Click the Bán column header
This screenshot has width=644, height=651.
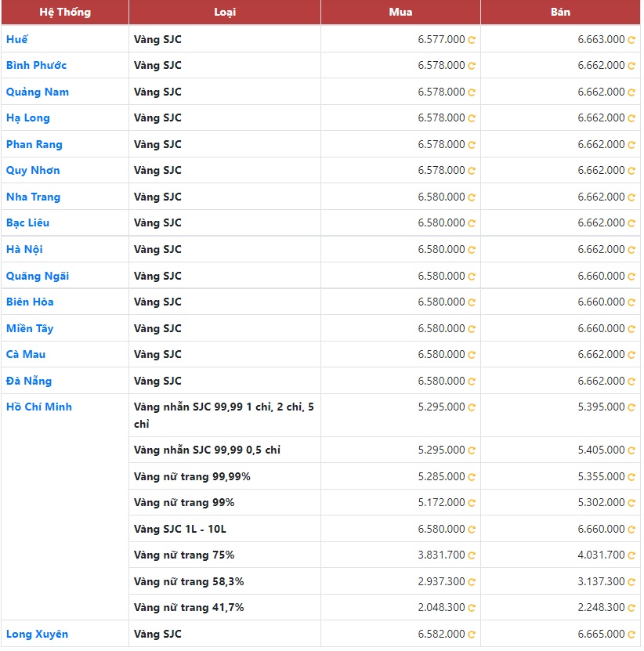[560, 12]
